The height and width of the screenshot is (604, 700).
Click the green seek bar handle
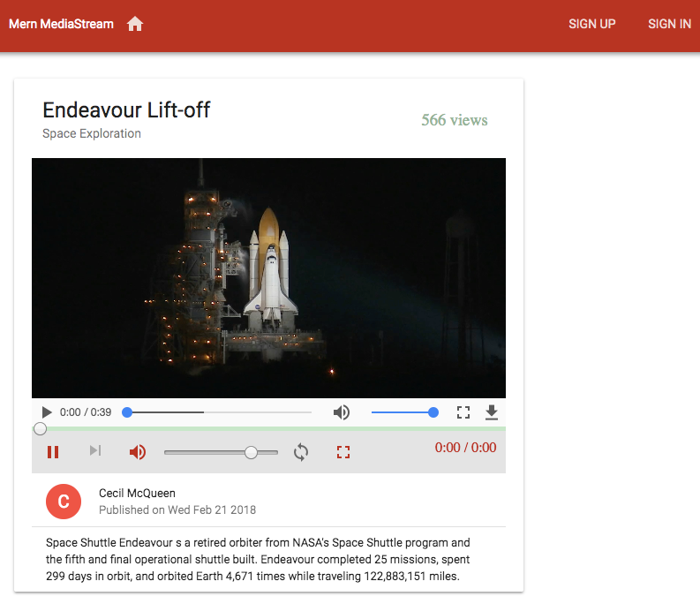click(x=40, y=429)
